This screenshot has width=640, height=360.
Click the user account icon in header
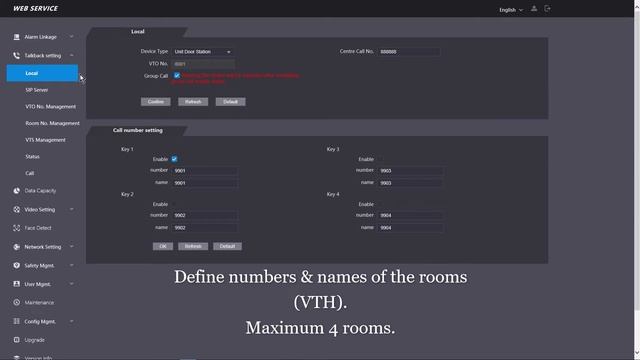click(534, 9)
